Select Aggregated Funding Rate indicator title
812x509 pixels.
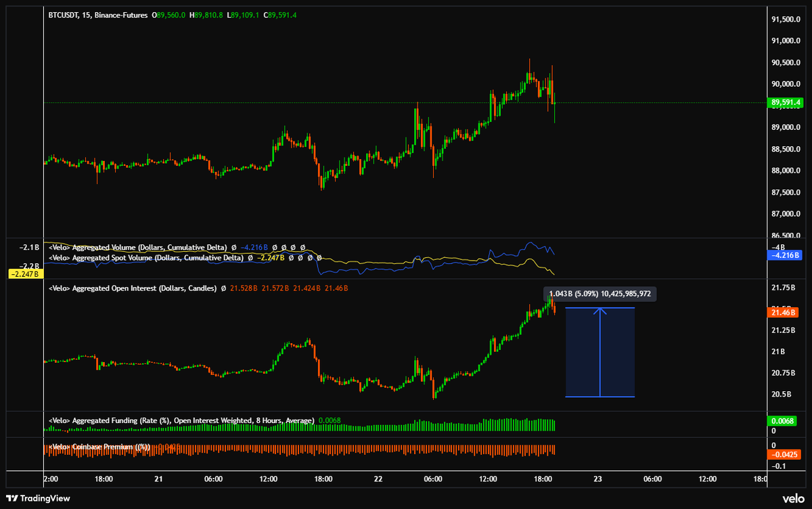[x=181, y=420]
